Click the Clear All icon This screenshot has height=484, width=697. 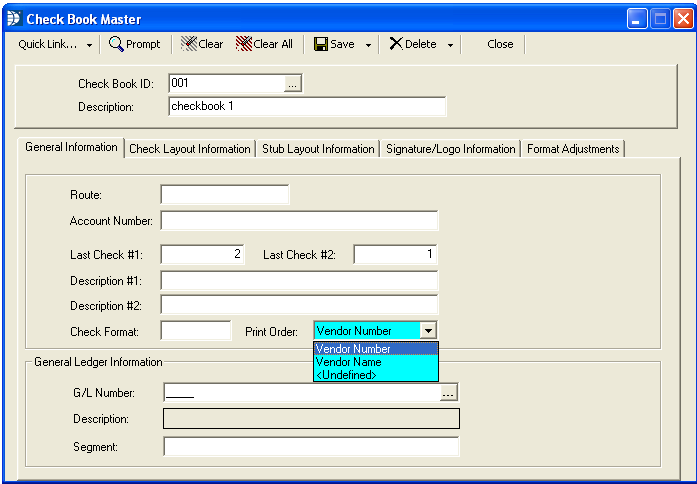coord(244,44)
